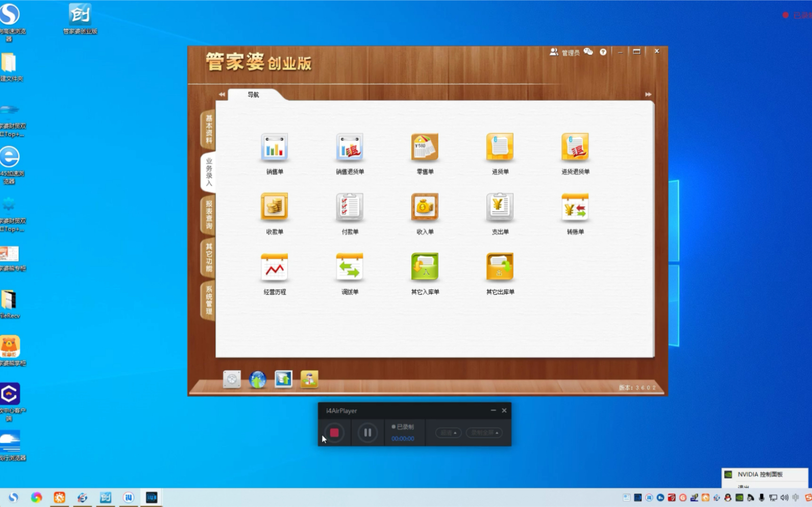Open the 销售退货单 sales return icon

tap(350, 147)
